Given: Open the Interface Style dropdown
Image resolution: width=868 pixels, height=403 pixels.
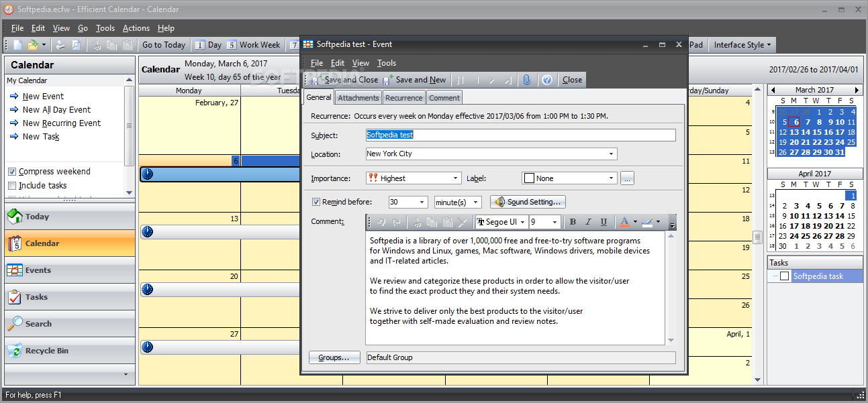Looking at the screenshot, I should [x=742, y=45].
